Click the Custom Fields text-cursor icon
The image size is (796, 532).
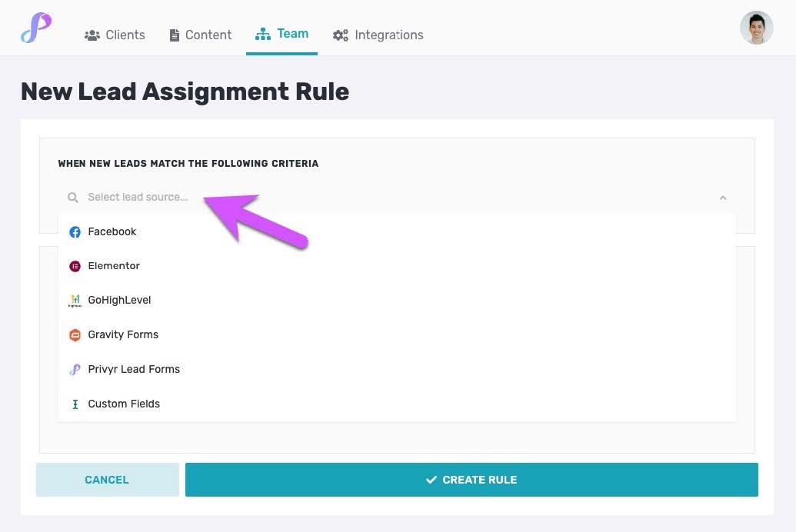(x=75, y=404)
